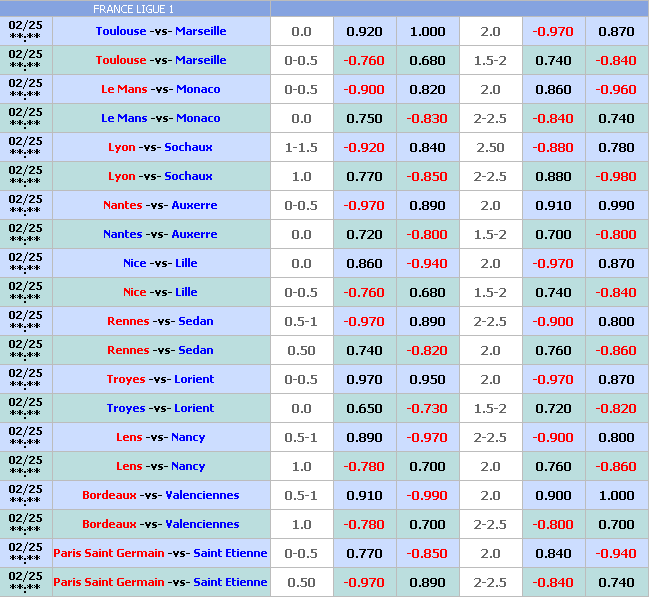Image resolution: width=649 pixels, height=597 pixels.
Task: Click Lens -vs- Nancy link in 1.0 handicap row
Action: [x=161, y=466]
